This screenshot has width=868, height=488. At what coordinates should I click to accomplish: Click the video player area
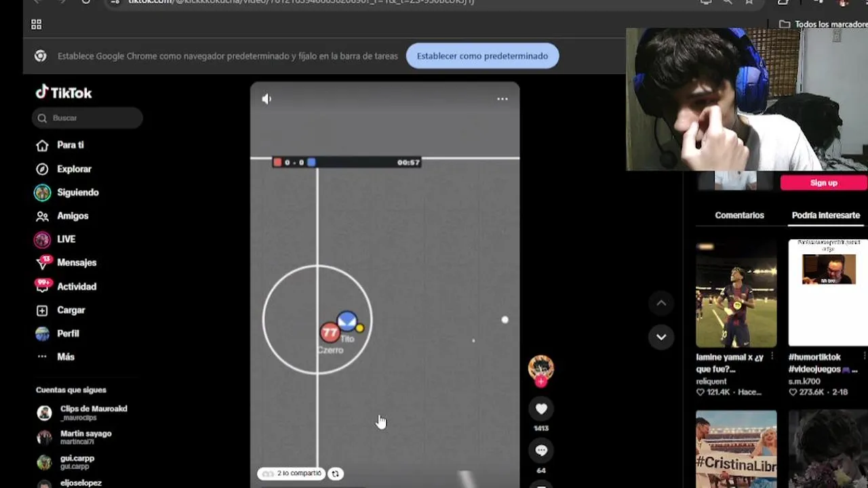384,285
